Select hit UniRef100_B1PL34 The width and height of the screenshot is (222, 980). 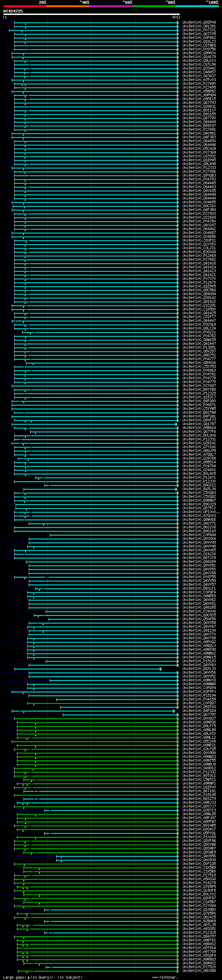[x=199, y=489]
